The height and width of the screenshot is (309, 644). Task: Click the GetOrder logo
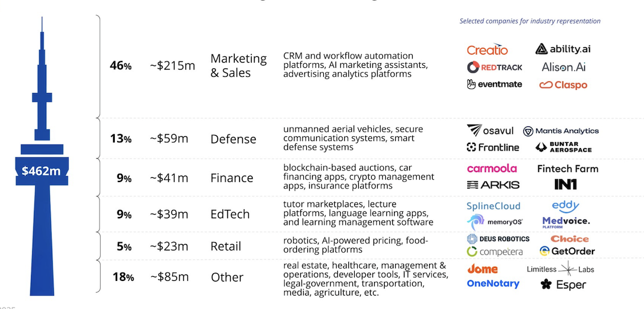coord(567,251)
